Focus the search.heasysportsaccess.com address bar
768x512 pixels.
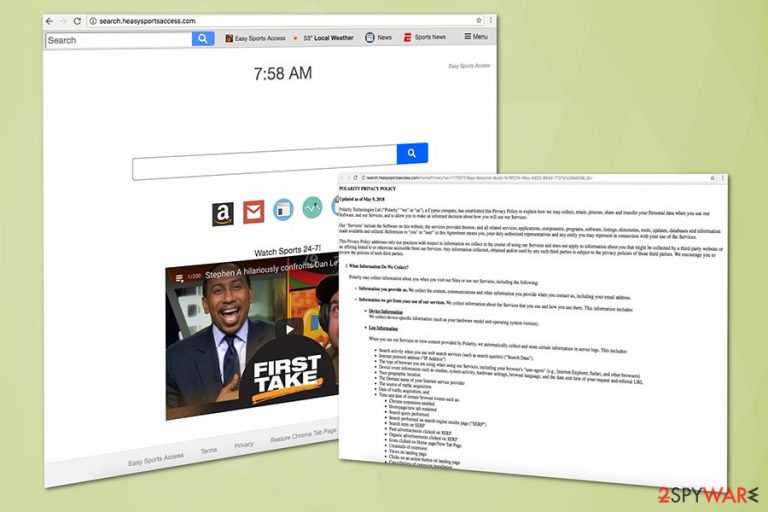tap(284, 21)
